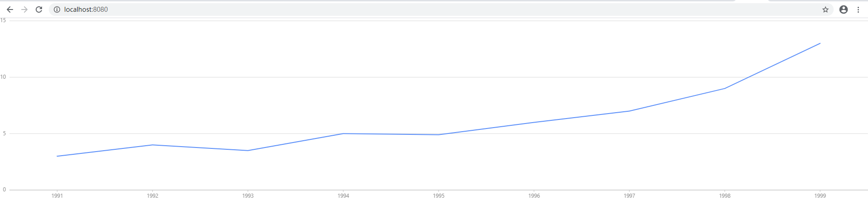The width and height of the screenshot is (868, 219).
Task: Click the browser back arrow
Action: coord(9,10)
